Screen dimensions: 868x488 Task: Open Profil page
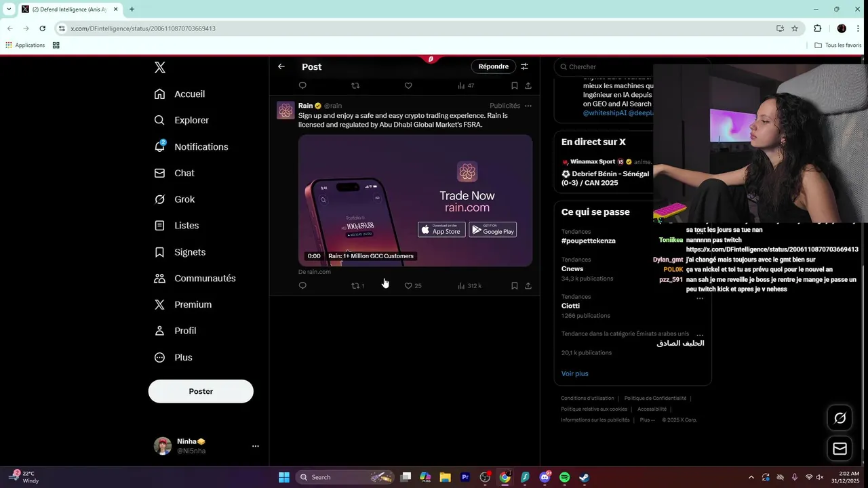pos(175,331)
